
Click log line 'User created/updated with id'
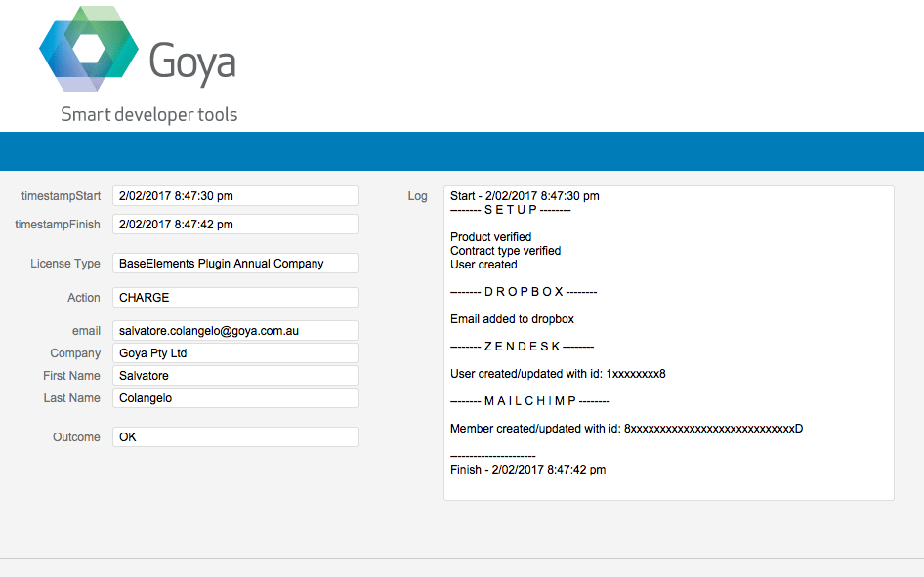point(558,374)
